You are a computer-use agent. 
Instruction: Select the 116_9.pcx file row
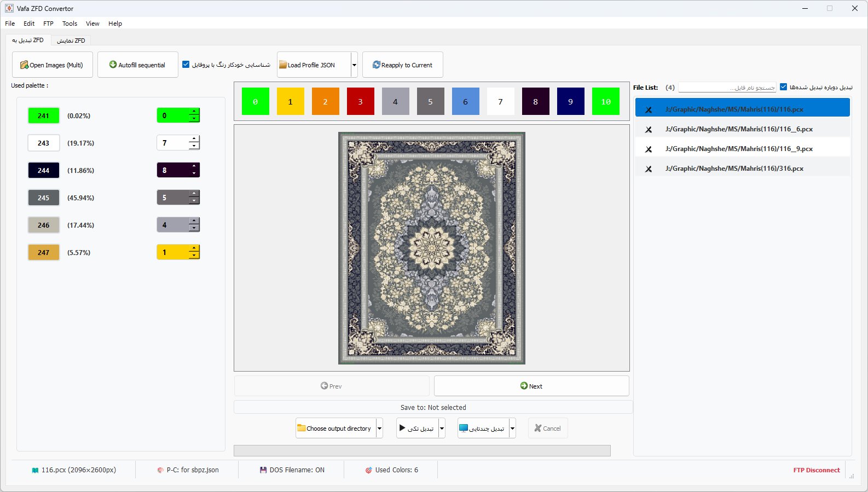[743, 149]
